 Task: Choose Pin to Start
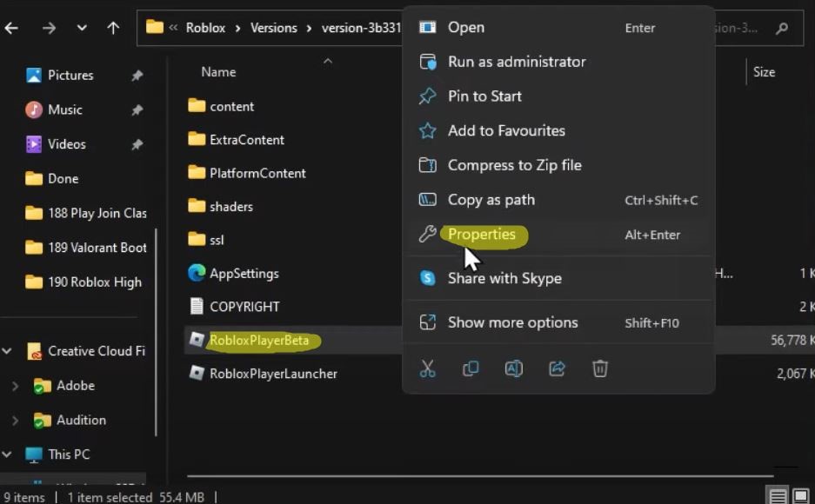click(558, 96)
